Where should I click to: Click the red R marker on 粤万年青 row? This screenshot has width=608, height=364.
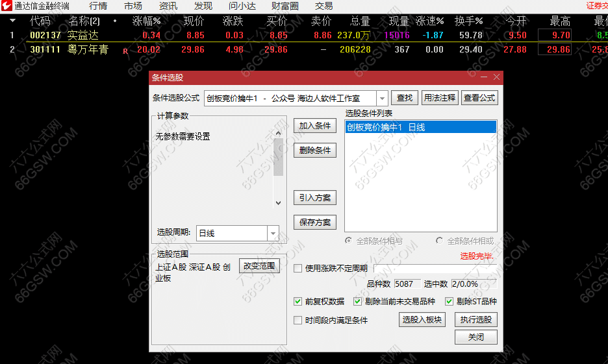(125, 51)
